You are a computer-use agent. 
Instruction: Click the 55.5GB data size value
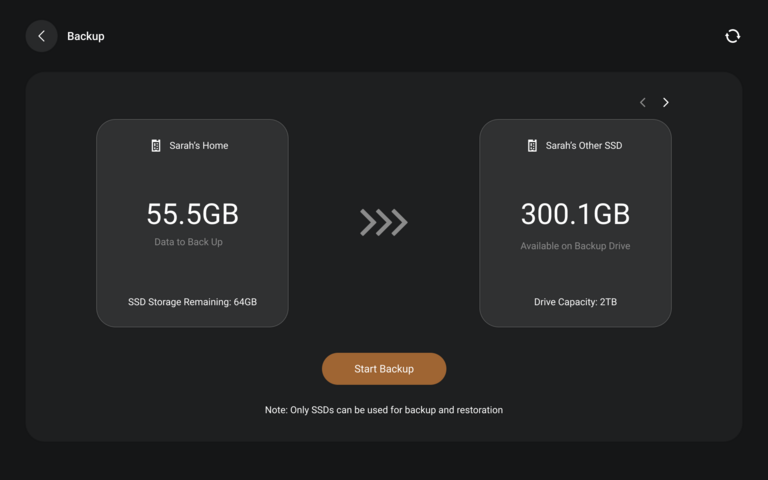192,214
